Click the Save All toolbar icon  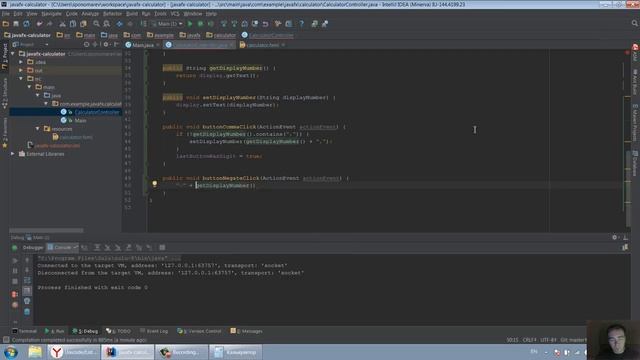(x=16, y=24)
